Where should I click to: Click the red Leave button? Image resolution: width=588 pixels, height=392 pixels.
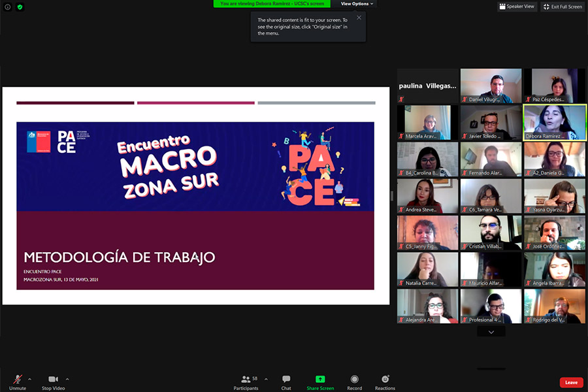point(571,382)
